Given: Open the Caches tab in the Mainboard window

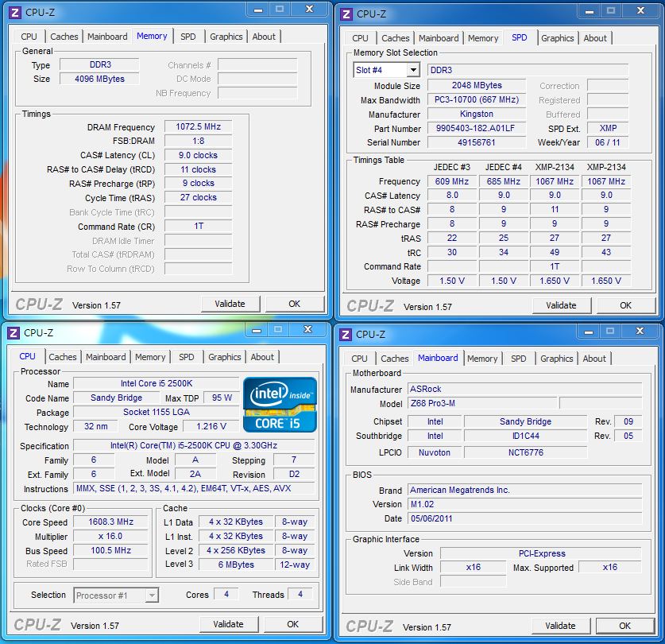Looking at the screenshot, I should [394, 359].
